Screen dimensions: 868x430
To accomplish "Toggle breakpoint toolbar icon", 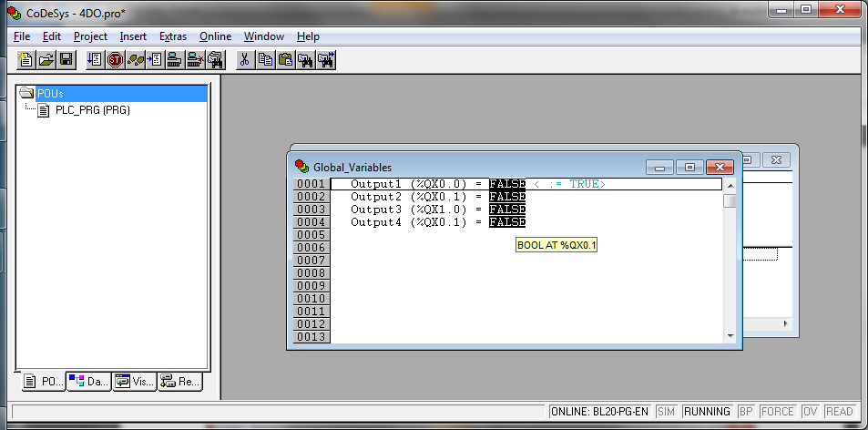I will [155, 60].
